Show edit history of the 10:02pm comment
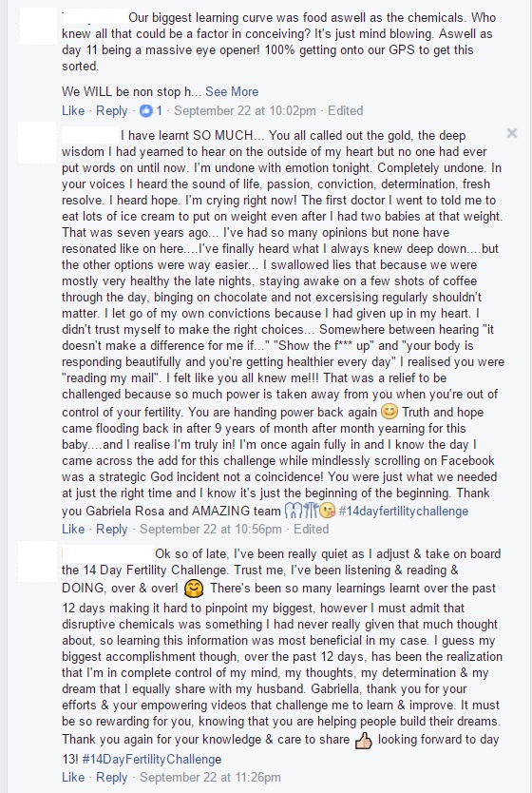Screen dimensions: 532x793 [345, 110]
